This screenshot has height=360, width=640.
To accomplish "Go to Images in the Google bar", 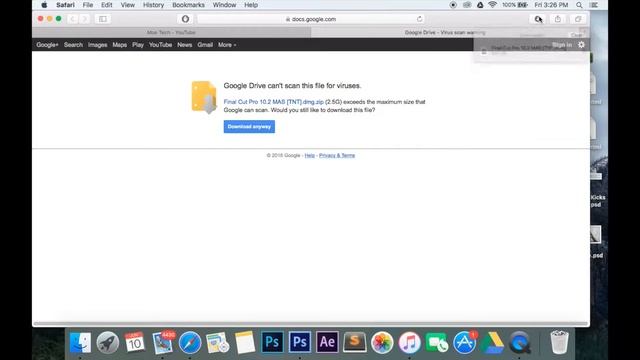I will click(98, 45).
